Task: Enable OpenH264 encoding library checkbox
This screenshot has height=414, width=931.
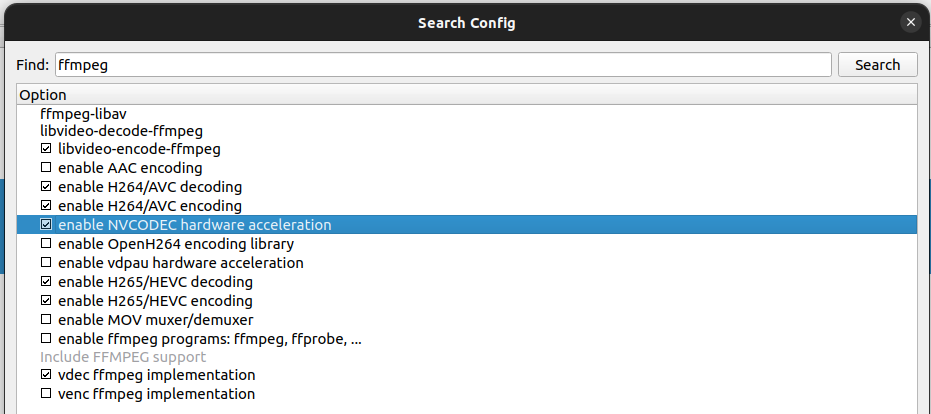Action: pyautogui.click(x=46, y=244)
